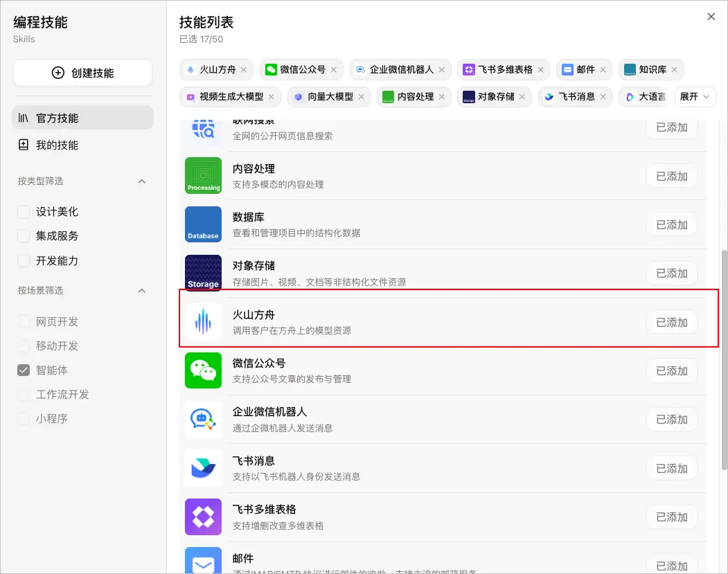Check the 小程序 scene checkbox
The image size is (728, 574).
[x=24, y=418]
